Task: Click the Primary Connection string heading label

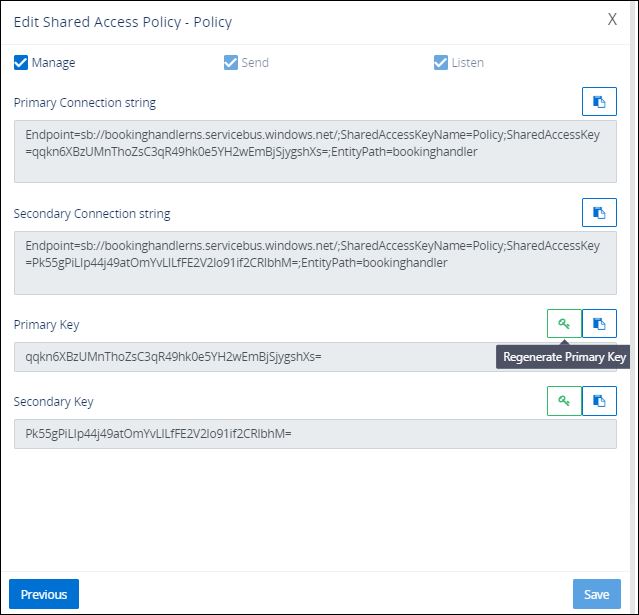Action: pyautogui.click(x=85, y=103)
